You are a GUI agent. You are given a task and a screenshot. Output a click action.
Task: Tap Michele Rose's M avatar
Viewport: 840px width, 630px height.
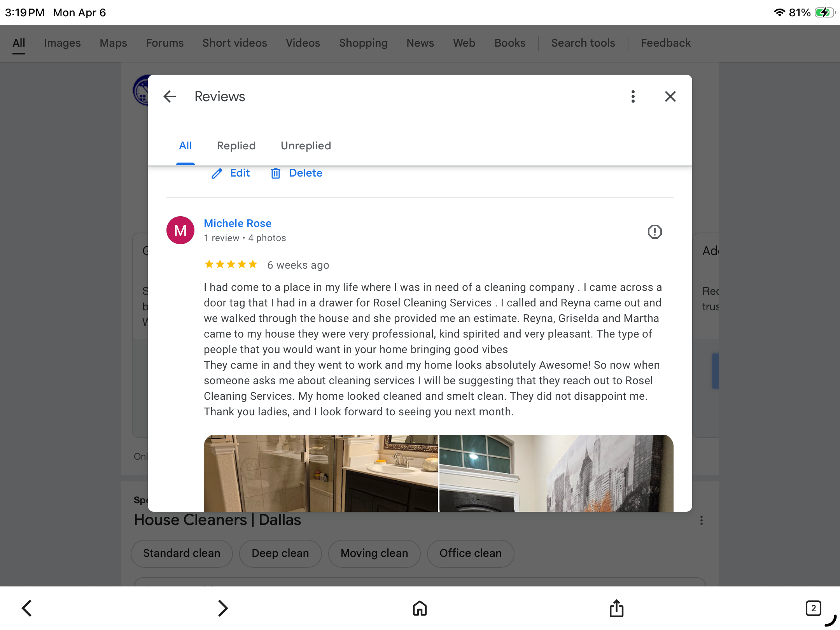(x=180, y=230)
